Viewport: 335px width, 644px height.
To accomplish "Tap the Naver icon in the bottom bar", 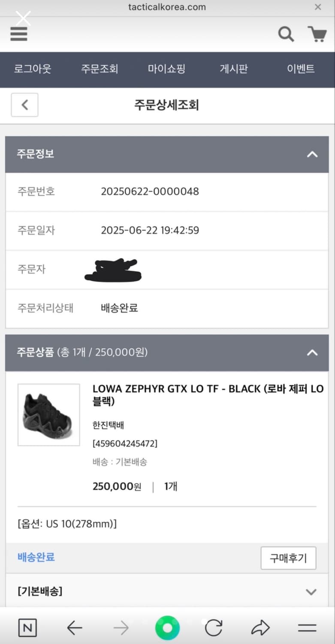I will 27,628.
